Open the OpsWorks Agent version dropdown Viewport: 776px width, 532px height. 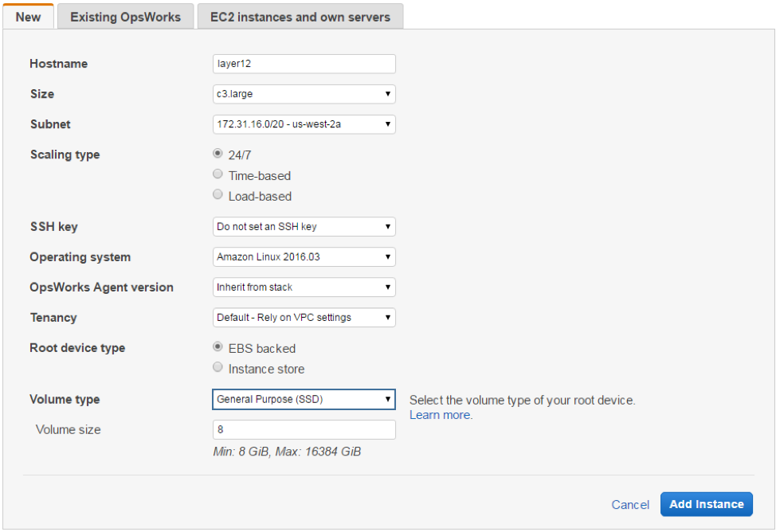pos(304,288)
